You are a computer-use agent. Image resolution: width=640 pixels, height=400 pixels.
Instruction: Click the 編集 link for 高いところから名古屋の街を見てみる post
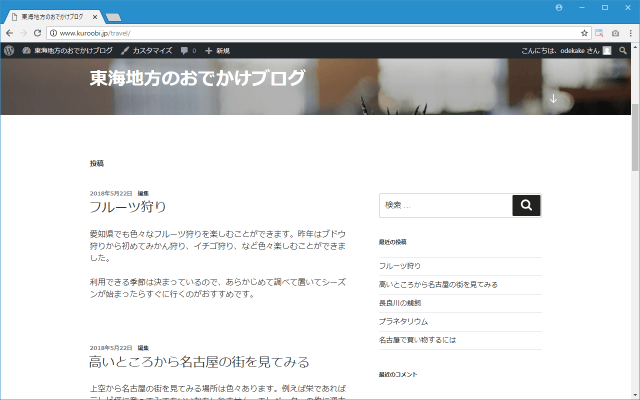pyautogui.click(x=143, y=348)
